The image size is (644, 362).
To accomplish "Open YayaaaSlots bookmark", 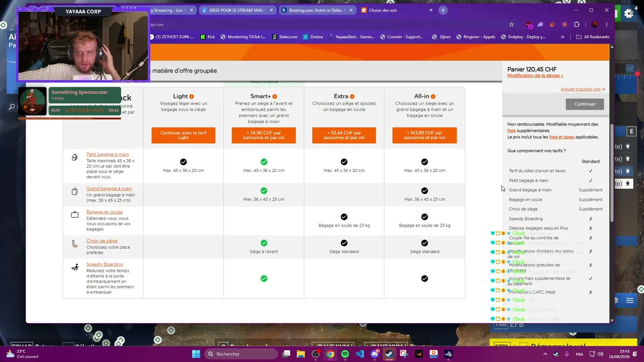I will point(352,37).
